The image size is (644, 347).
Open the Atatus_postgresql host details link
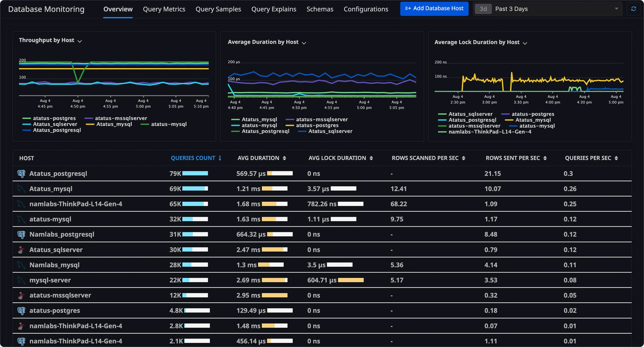(58, 173)
